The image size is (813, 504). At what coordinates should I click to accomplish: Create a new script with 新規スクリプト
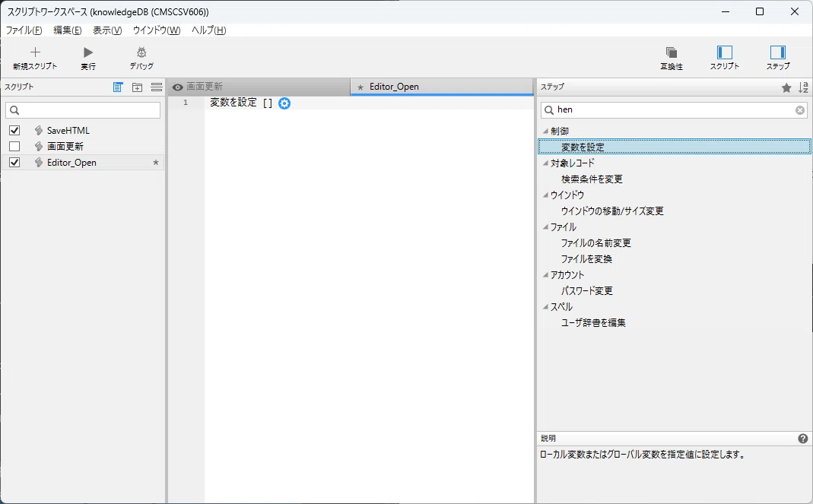tap(35, 58)
